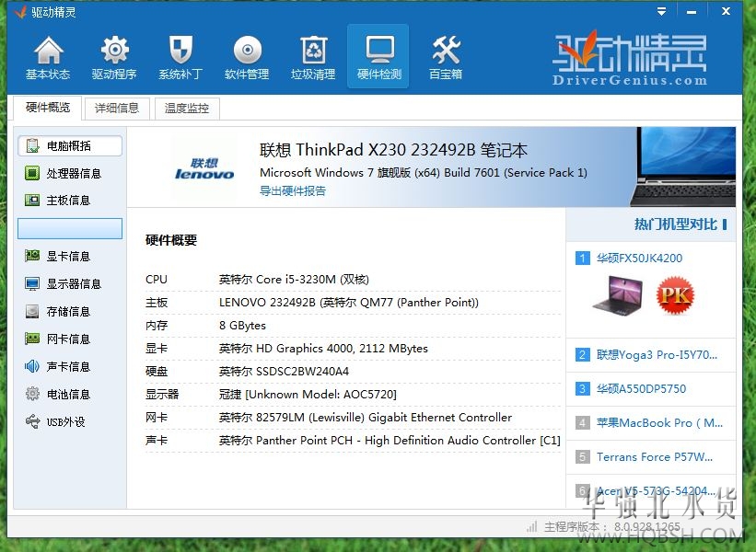
Task: Click the blank highlighted sidebar entry
Action: (x=70, y=228)
